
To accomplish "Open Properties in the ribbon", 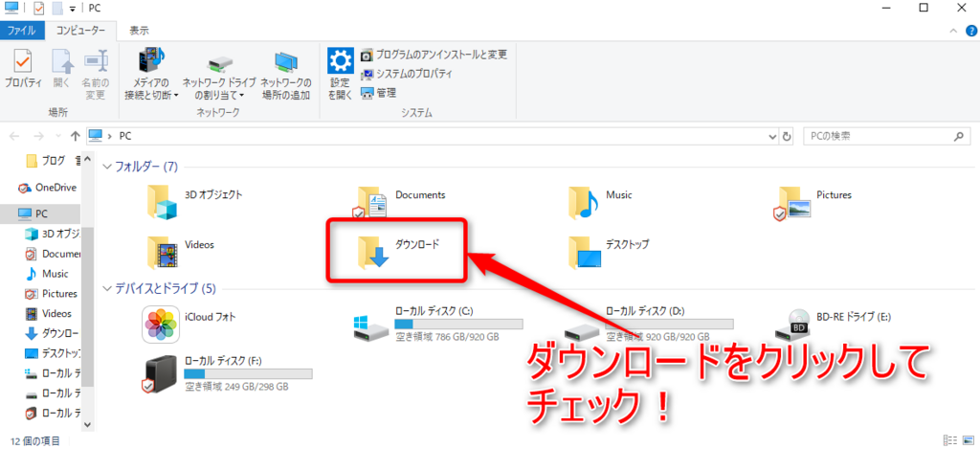I will (23, 69).
